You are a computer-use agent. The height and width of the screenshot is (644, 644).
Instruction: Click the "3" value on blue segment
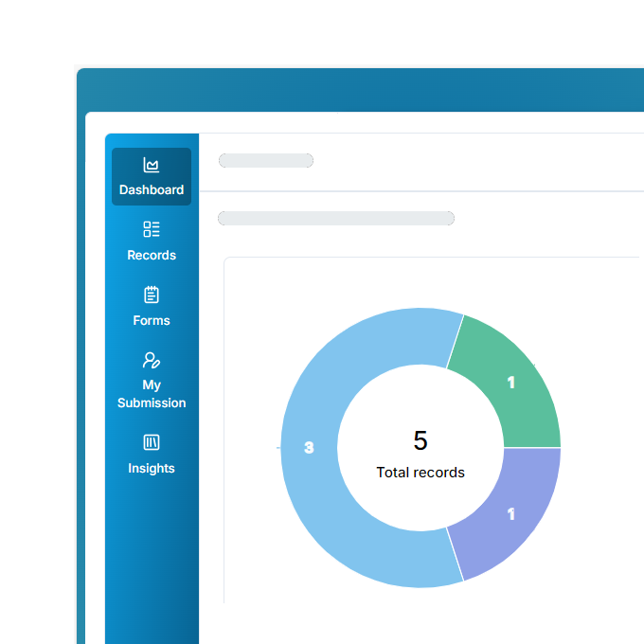tap(309, 448)
